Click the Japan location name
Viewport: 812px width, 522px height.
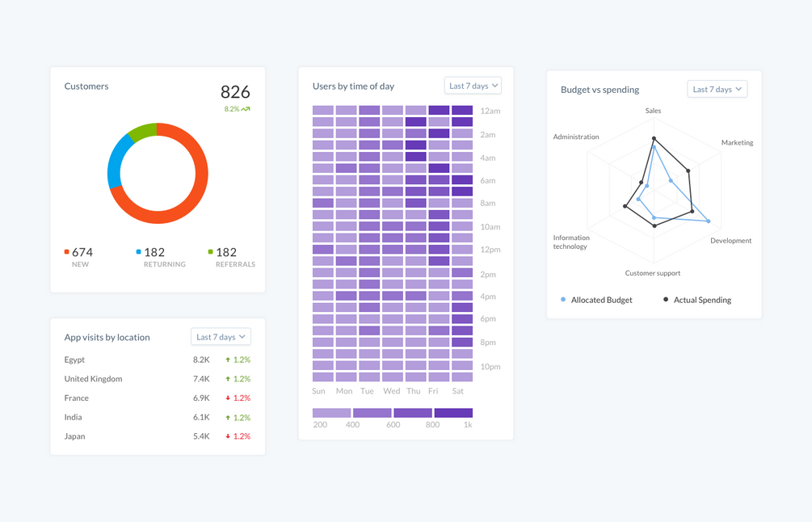tap(74, 436)
